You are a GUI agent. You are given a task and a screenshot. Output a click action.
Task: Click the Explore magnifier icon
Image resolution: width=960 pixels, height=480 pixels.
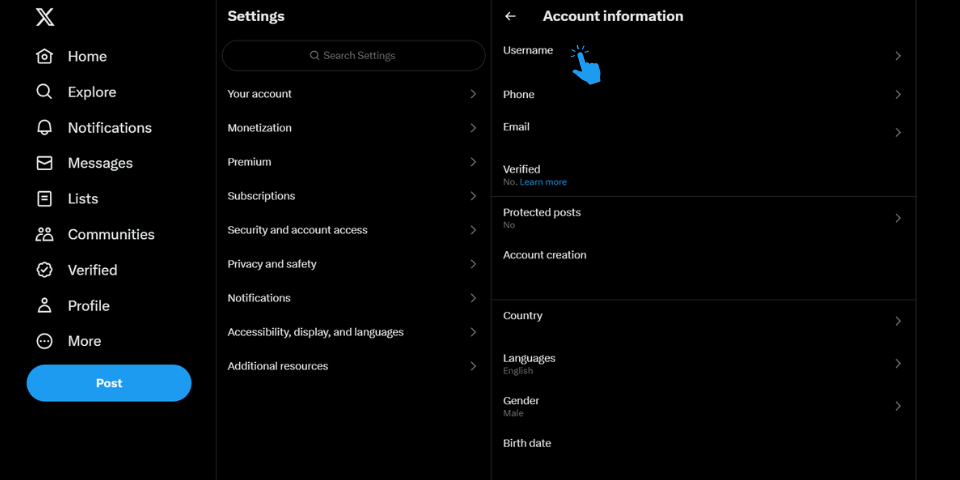44,92
